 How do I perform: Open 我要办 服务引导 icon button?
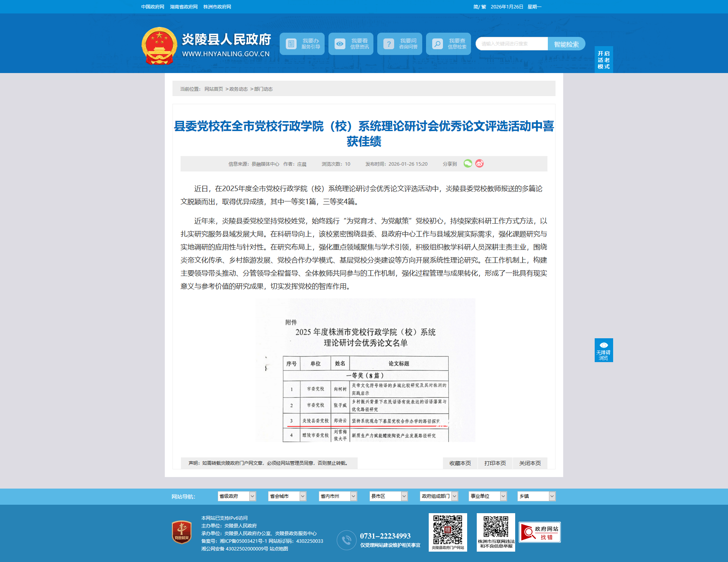point(302,44)
